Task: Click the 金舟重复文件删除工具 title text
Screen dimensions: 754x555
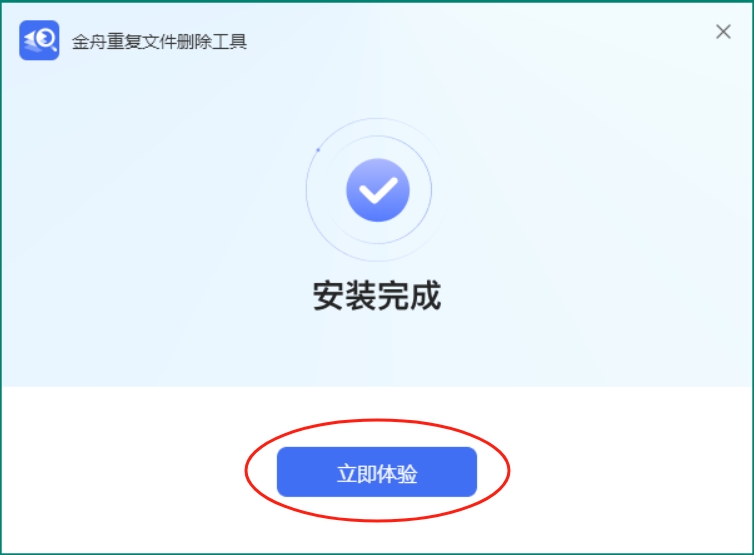Action: (x=159, y=42)
